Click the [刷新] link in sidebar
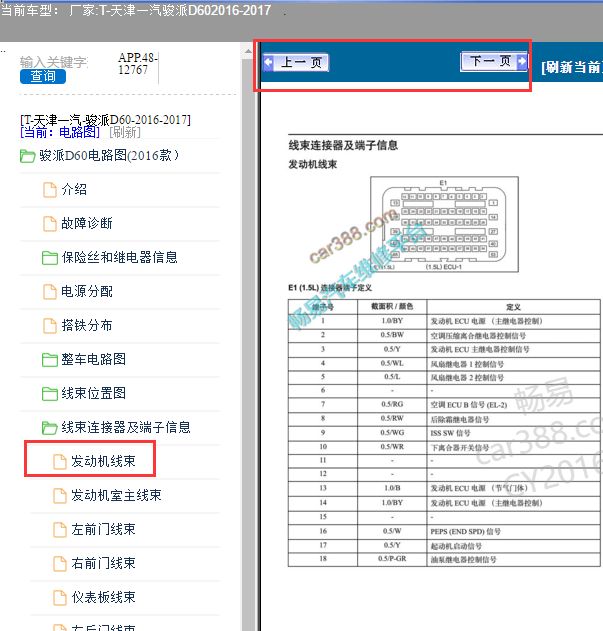603x631 pixels. pos(125,132)
